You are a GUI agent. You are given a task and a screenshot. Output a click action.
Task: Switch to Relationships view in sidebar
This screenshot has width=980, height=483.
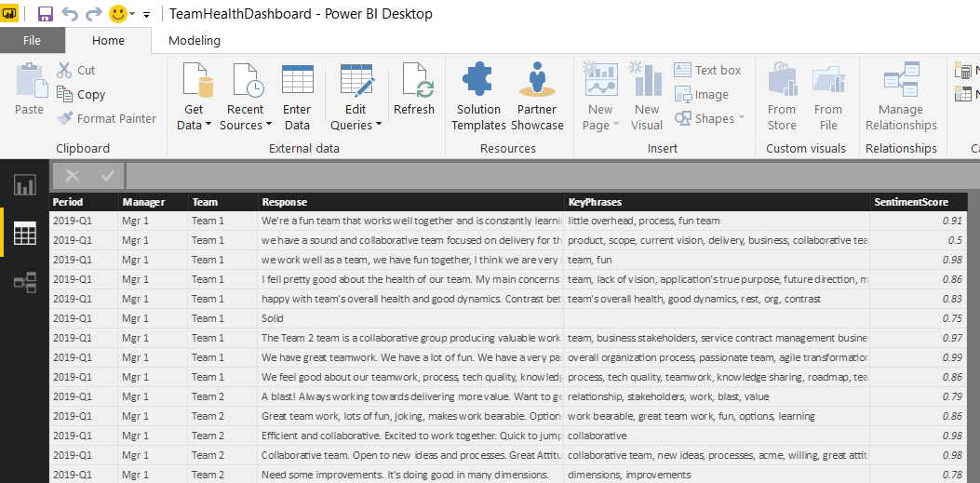coord(25,282)
